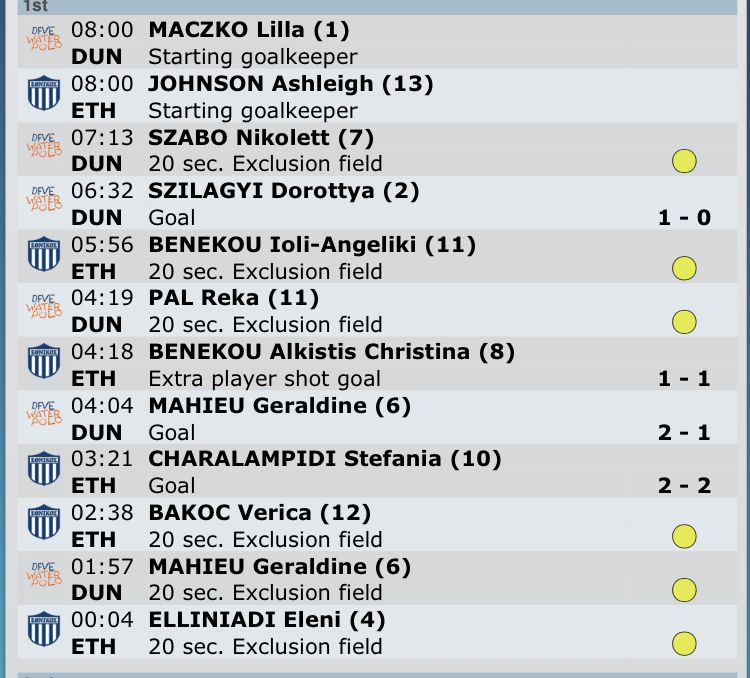This screenshot has width=750, height=678.
Task: Click yellow exclusion dot for BENEKOU Ioli-Angeliki
Action: click(684, 269)
